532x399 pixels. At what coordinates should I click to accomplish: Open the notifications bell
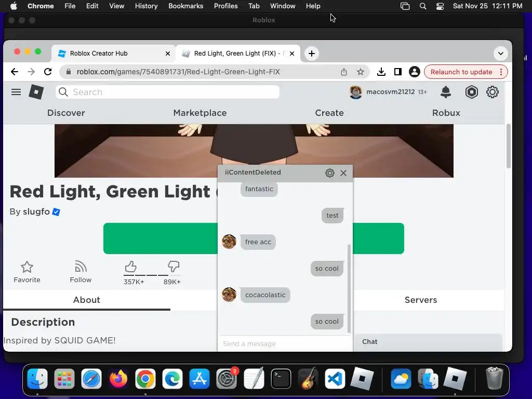click(445, 92)
